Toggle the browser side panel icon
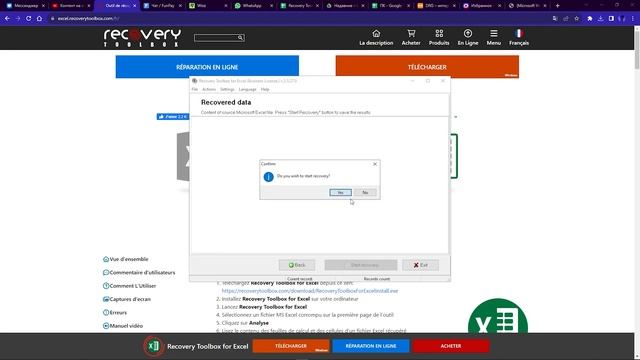 tap(611, 18)
